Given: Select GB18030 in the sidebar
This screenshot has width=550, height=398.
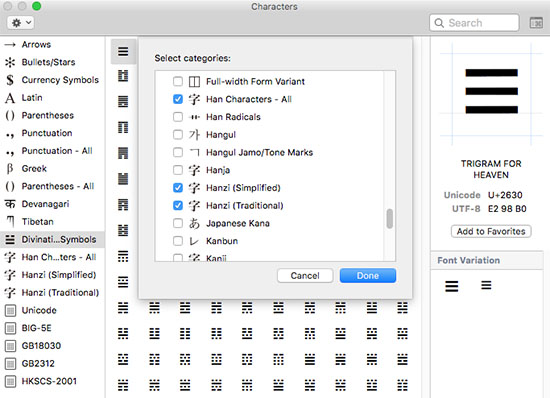Looking at the screenshot, I should coord(41,346).
